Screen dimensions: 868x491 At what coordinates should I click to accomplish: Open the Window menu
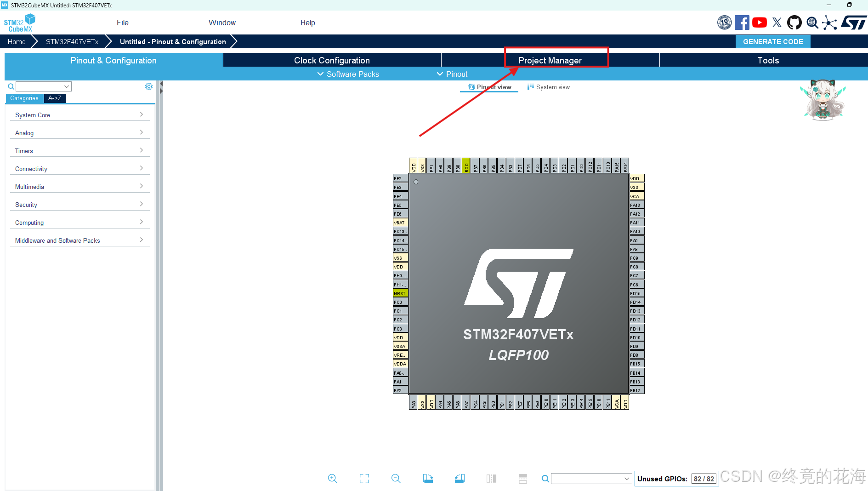coord(222,23)
